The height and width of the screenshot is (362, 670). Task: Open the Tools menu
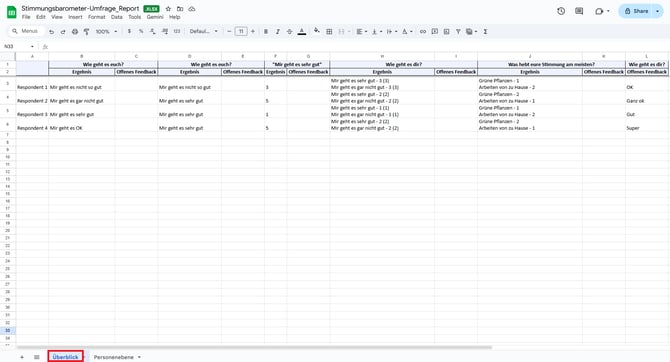(135, 17)
